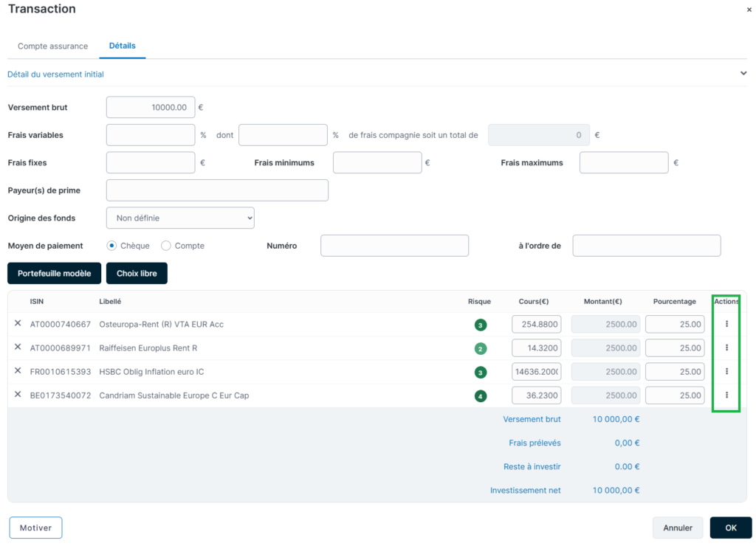The image size is (756, 546).
Task: Select the Détails tab
Action: click(x=123, y=46)
